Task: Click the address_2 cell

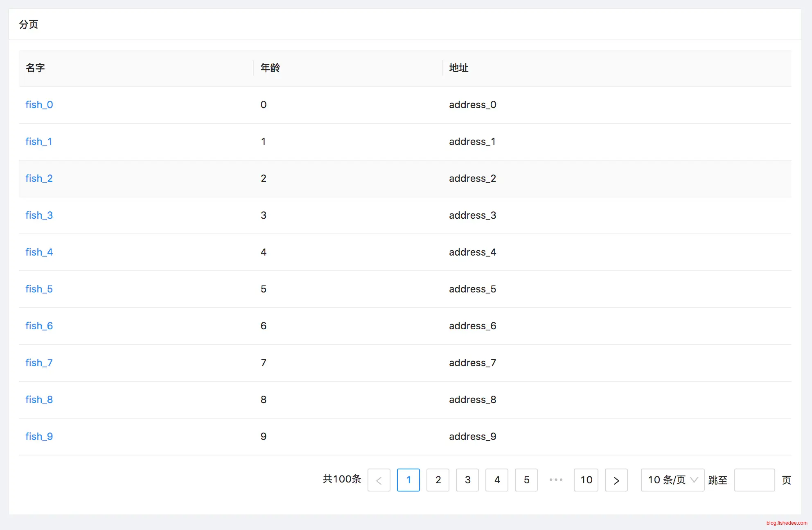Action: point(472,179)
